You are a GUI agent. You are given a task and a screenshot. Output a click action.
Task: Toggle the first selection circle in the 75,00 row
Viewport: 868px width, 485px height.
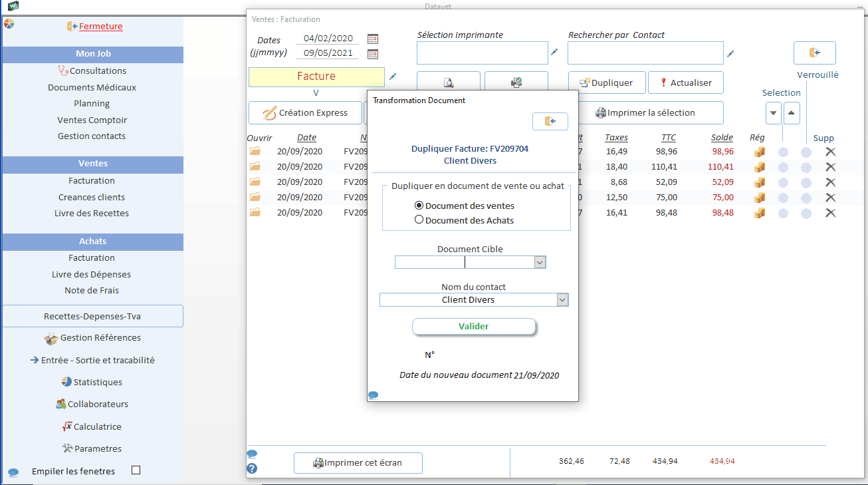pos(784,198)
